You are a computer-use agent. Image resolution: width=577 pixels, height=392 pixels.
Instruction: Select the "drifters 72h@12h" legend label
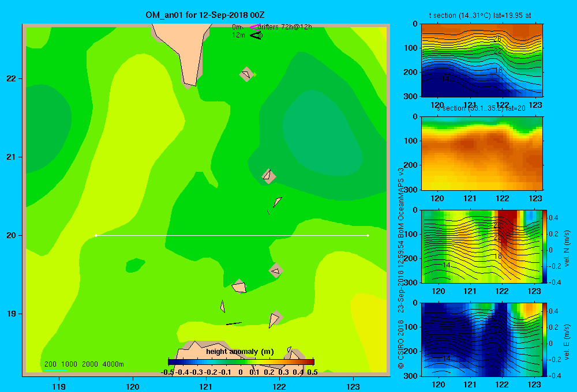click(285, 27)
